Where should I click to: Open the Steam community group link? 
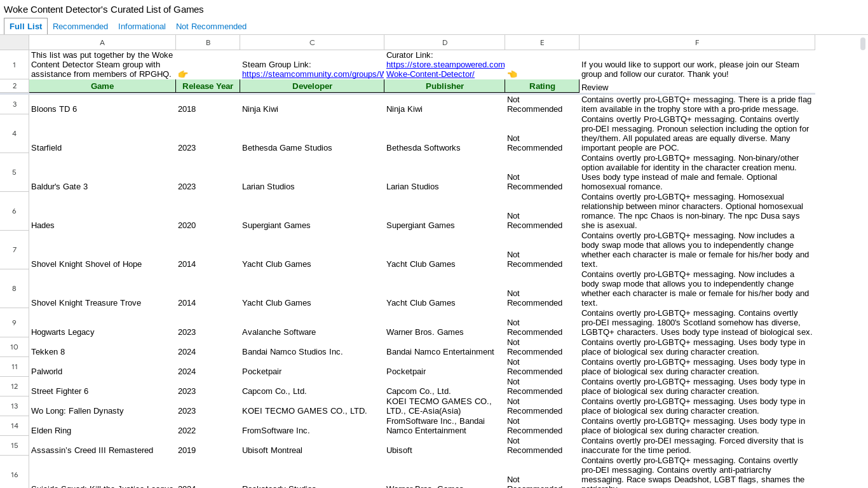point(313,74)
